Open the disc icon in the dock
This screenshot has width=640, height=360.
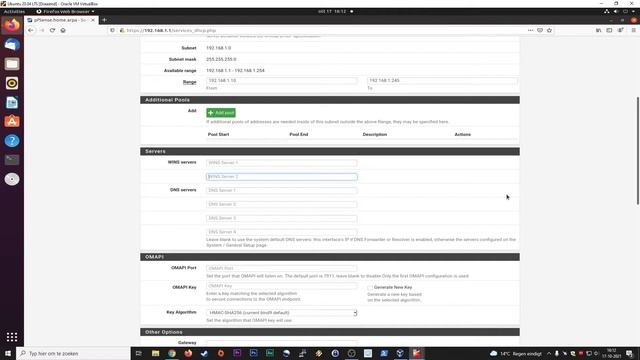click(x=12, y=179)
